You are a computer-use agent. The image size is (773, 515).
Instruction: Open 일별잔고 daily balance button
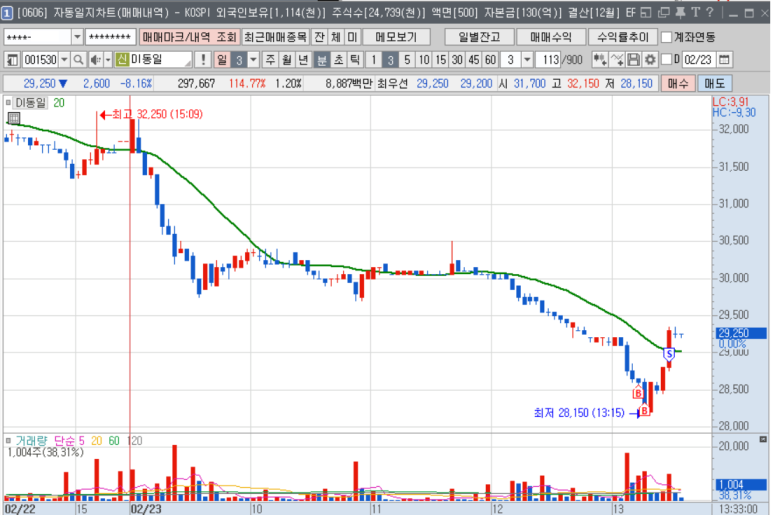point(479,37)
